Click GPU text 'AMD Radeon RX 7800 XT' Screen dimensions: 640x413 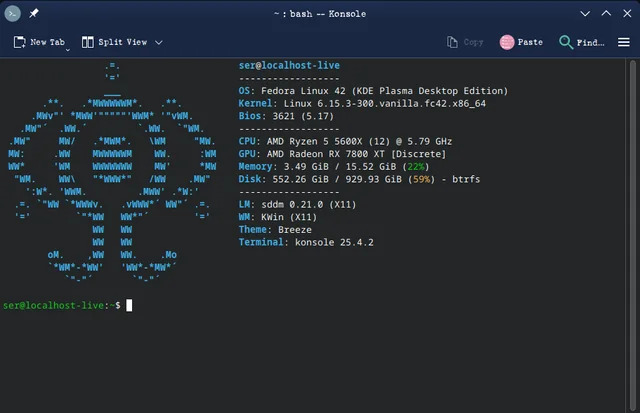325,154
